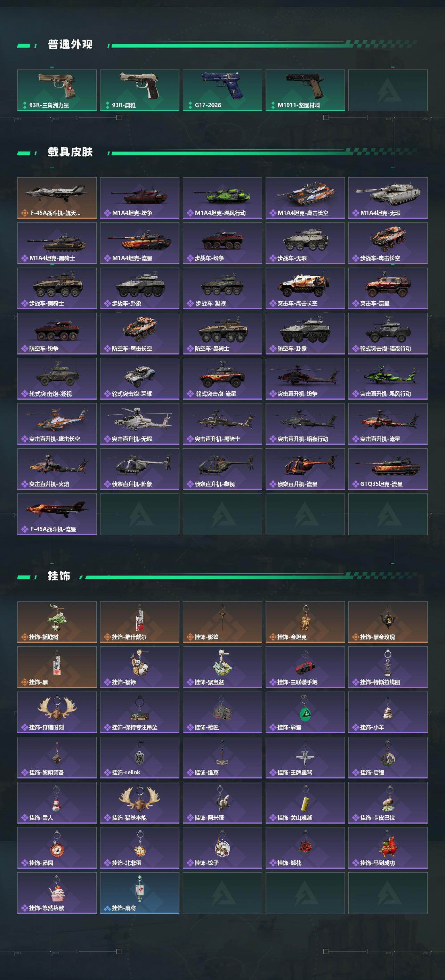Select the 突击直升机-火焰 helicopter skin
Viewport: 445px width, 980px height.
[57, 469]
